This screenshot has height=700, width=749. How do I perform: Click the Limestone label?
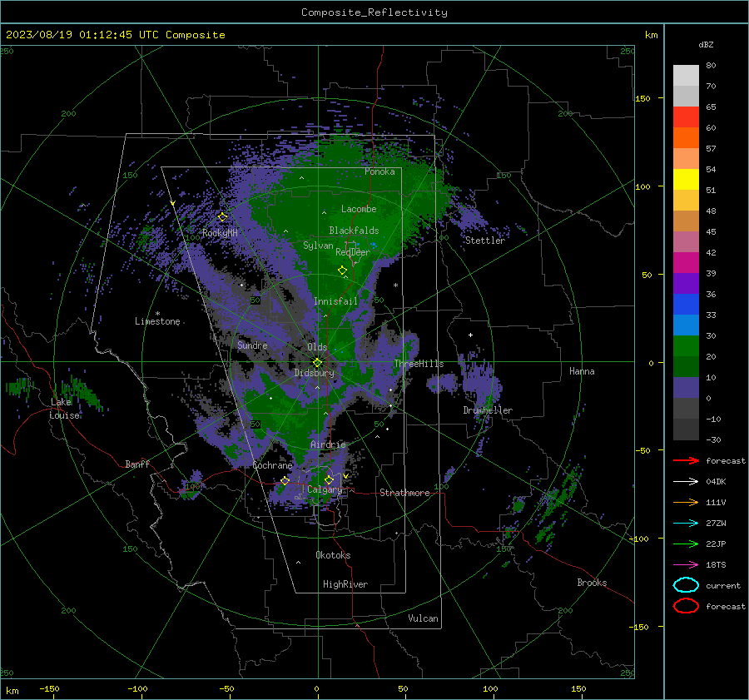pos(157,321)
